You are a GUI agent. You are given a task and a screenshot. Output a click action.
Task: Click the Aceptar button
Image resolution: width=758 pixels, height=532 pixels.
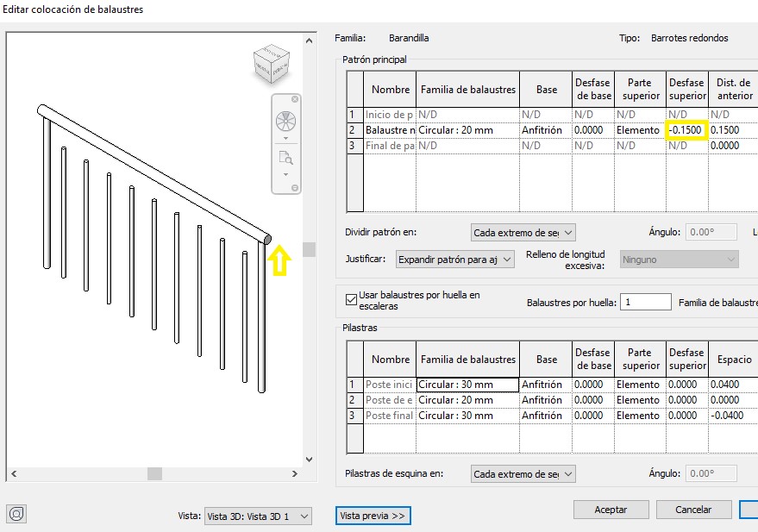click(x=611, y=510)
